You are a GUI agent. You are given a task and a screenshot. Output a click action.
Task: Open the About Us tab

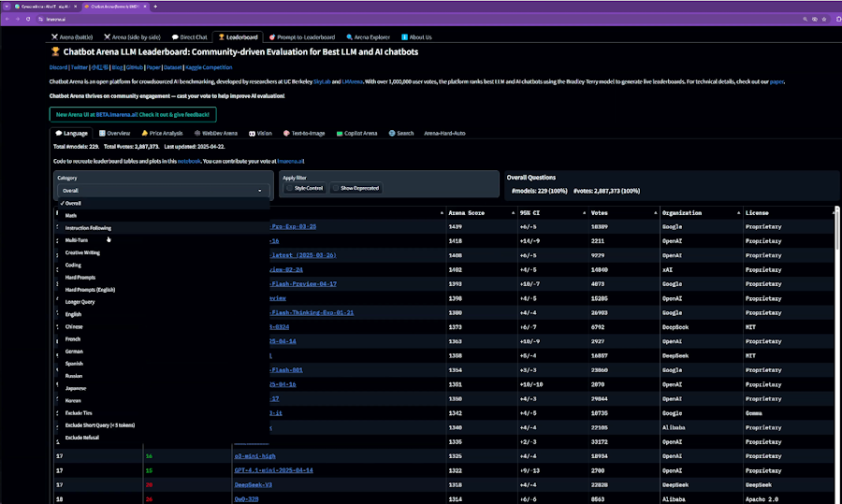(x=416, y=37)
